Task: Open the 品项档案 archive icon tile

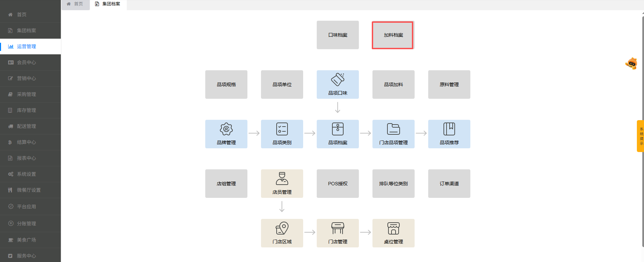Action: pyautogui.click(x=337, y=129)
